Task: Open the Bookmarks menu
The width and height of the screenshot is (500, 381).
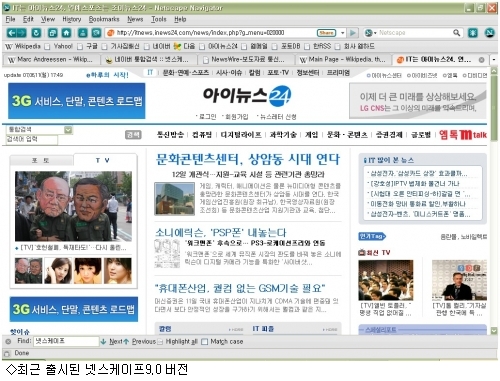Action: coord(104,19)
